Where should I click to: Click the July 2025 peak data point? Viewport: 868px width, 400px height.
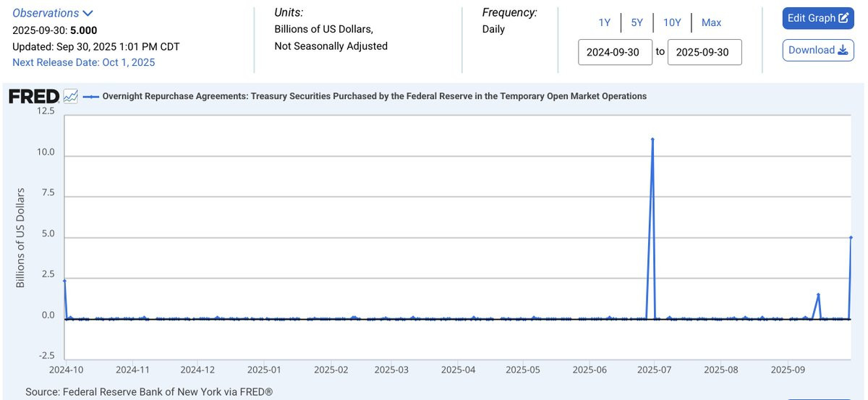[x=652, y=139]
